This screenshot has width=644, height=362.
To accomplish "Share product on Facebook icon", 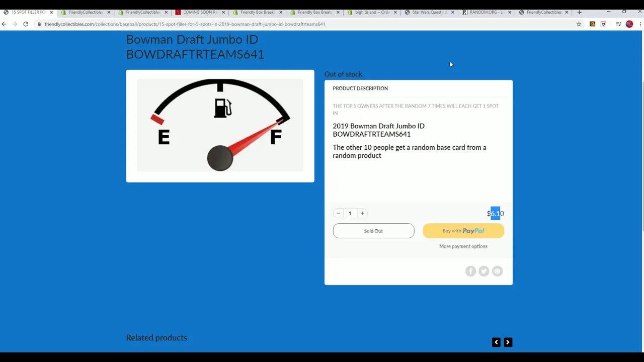I will coord(470,271).
